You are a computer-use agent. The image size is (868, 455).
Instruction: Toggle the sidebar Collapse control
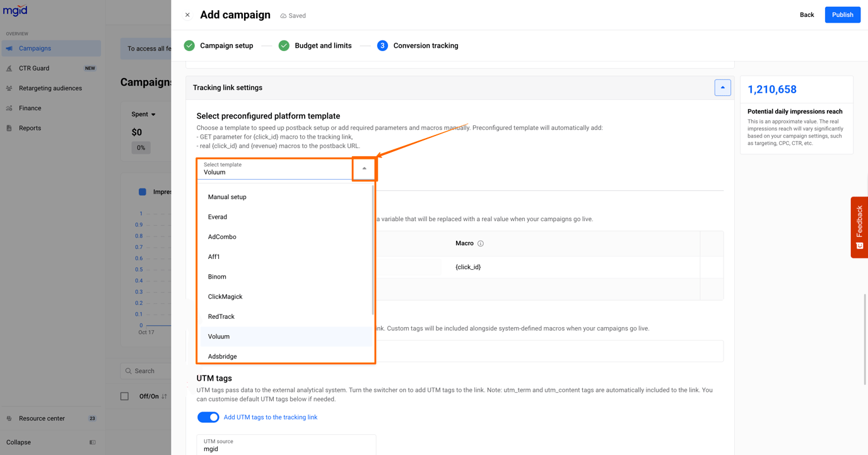click(91, 442)
